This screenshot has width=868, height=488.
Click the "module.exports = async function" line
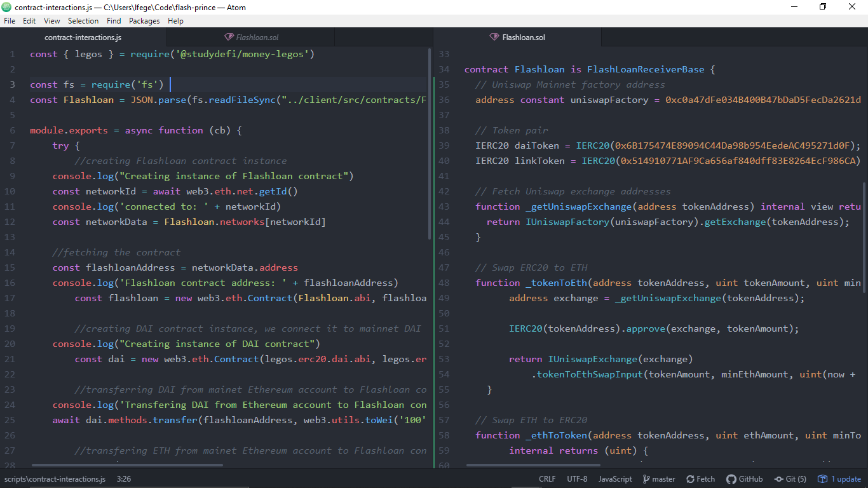(x=136, y=130)
